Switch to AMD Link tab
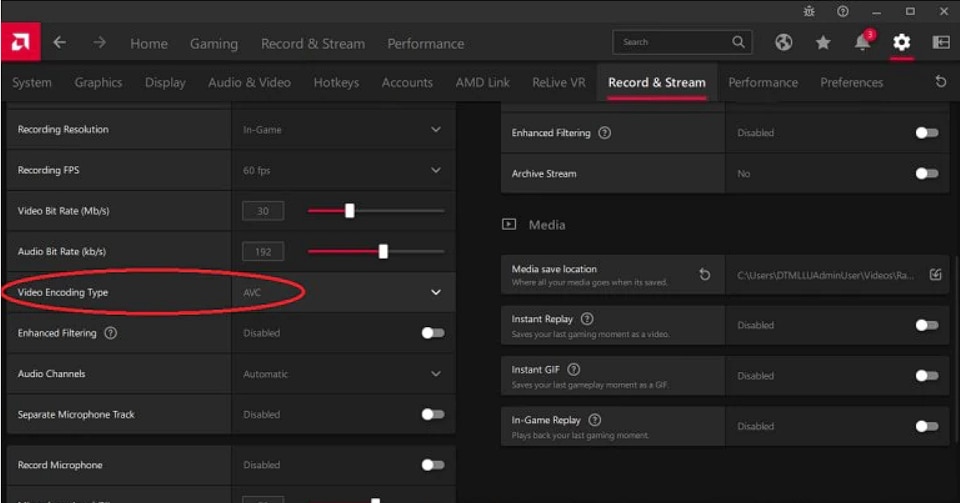960x503 pixels. point(482,83)
